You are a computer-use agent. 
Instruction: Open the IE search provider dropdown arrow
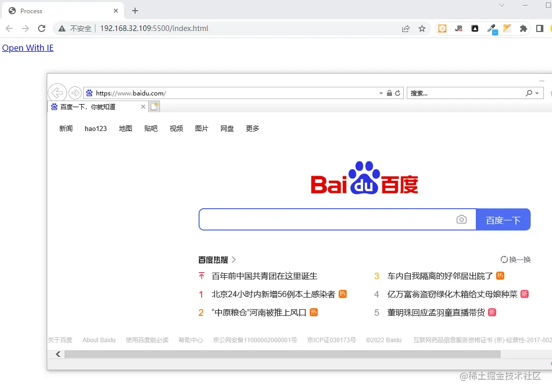pos(536,93)
